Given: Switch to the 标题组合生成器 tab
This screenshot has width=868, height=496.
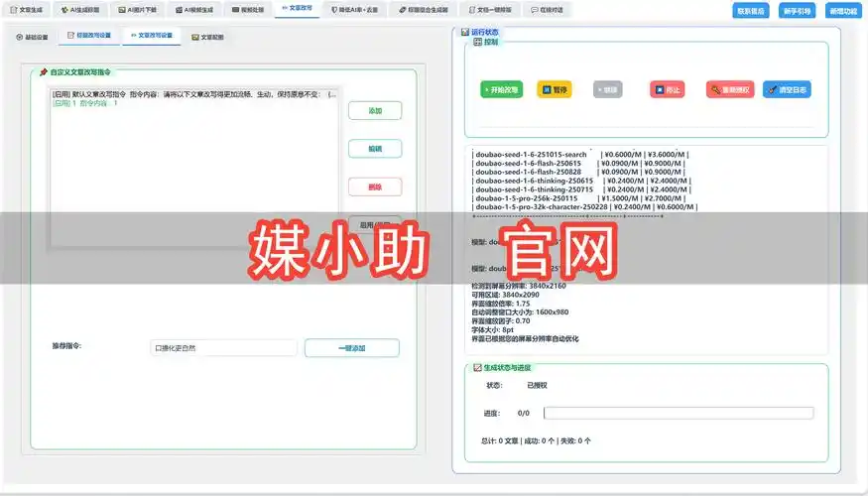Looking at the screenshot, I should point(423,9).
